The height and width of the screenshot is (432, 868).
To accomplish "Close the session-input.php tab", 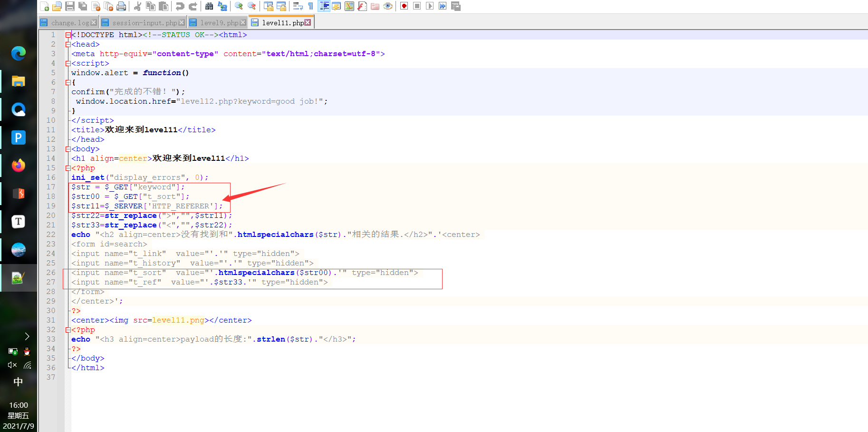I will point(182,22).
